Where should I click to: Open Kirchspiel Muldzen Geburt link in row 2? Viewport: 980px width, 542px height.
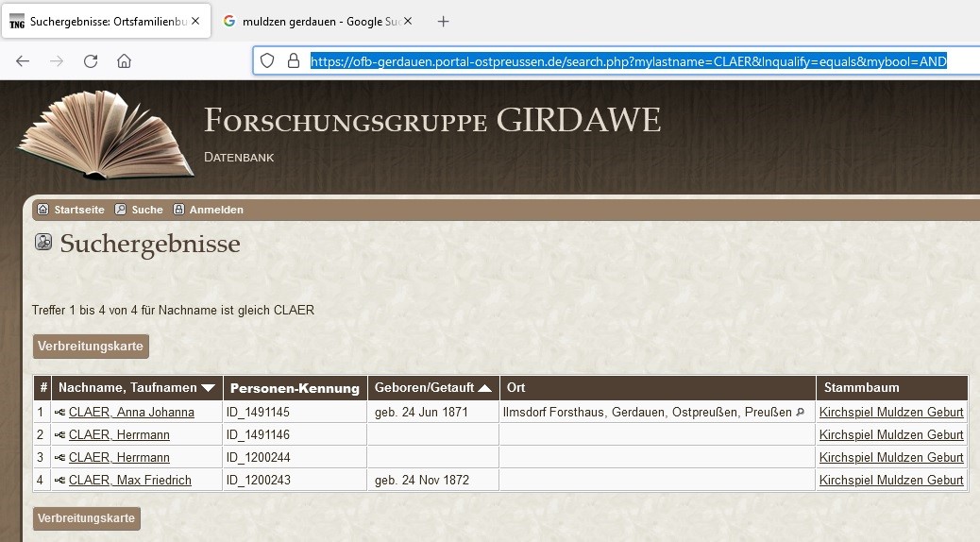tap(890, 435)
